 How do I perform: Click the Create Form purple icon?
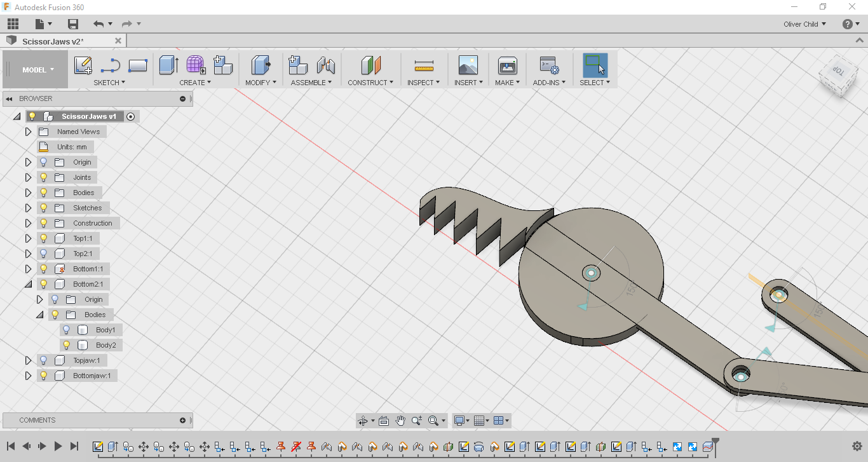coord(196,65)
